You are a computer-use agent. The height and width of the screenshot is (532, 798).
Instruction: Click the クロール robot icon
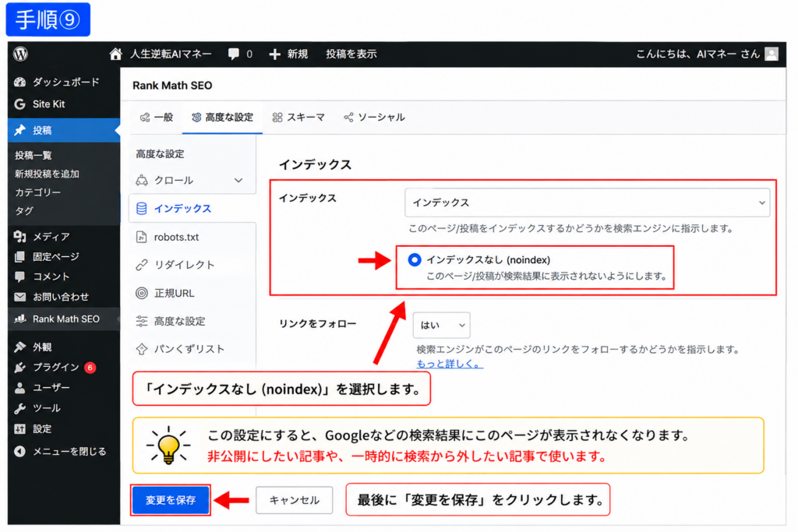pyautogui.click(x=142, y=181)
